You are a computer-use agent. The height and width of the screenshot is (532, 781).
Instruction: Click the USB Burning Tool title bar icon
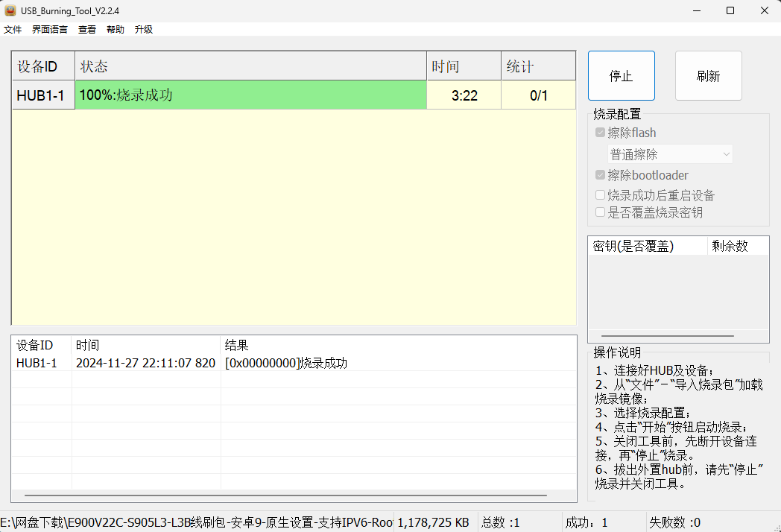(x=10, y=10)
